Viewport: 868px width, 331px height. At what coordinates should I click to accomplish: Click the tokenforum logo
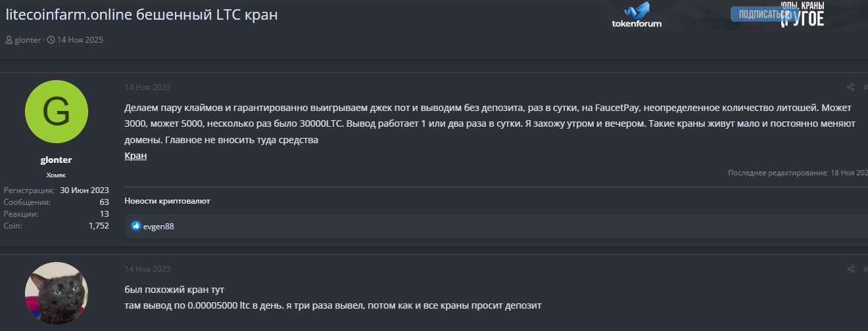(x=637, y=15)
